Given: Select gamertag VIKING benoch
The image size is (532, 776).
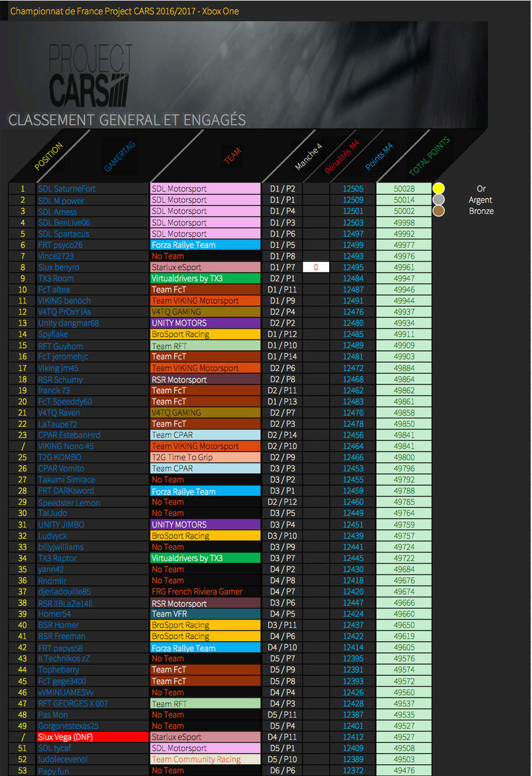Looking at the screenshot, I should (65, 301).
